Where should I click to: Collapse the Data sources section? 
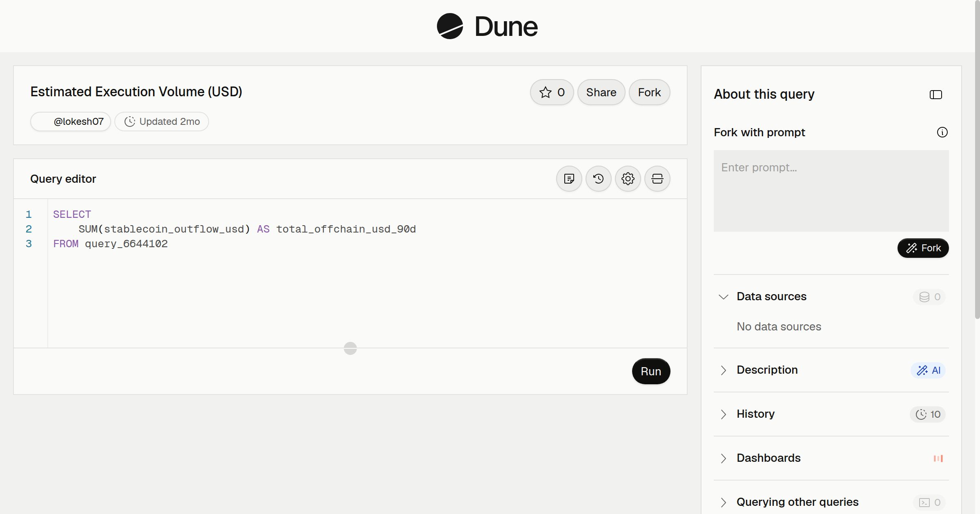(x=724, y=297)
